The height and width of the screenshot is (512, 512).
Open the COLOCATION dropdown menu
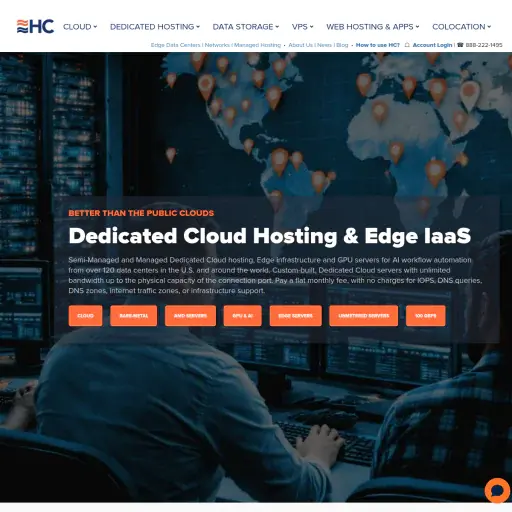(x=461, y=27)
